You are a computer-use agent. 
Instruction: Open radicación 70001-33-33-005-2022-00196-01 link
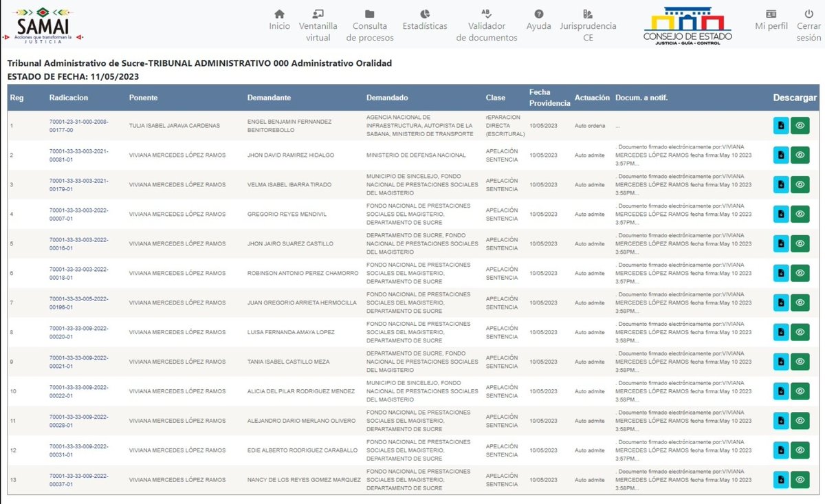79,303
